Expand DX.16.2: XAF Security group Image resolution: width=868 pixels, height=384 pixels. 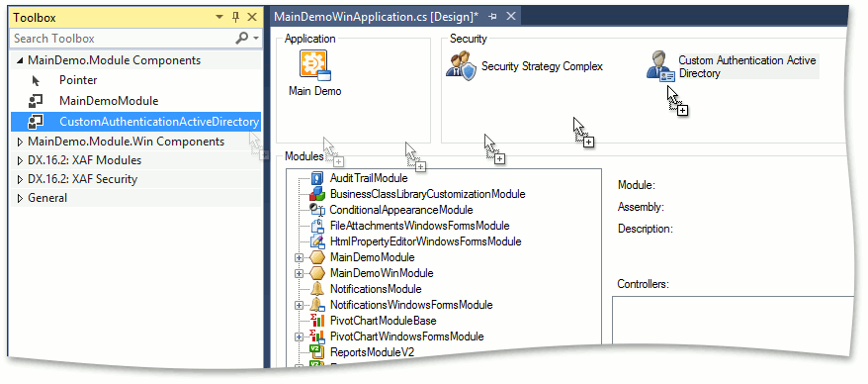[21, 179]
